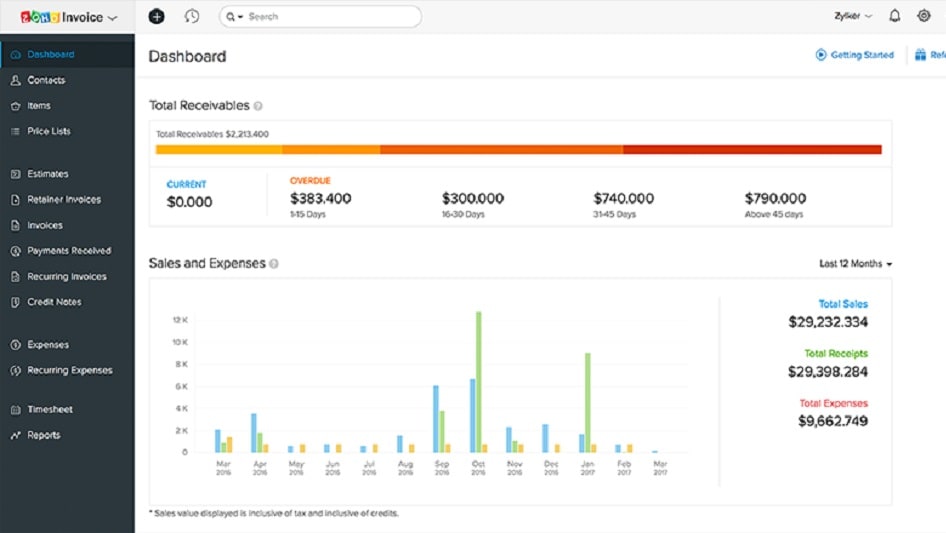Click the $383,400 overdue 1-15 days amount
This screenshot has width=946, height=533.
pos(320,199)
